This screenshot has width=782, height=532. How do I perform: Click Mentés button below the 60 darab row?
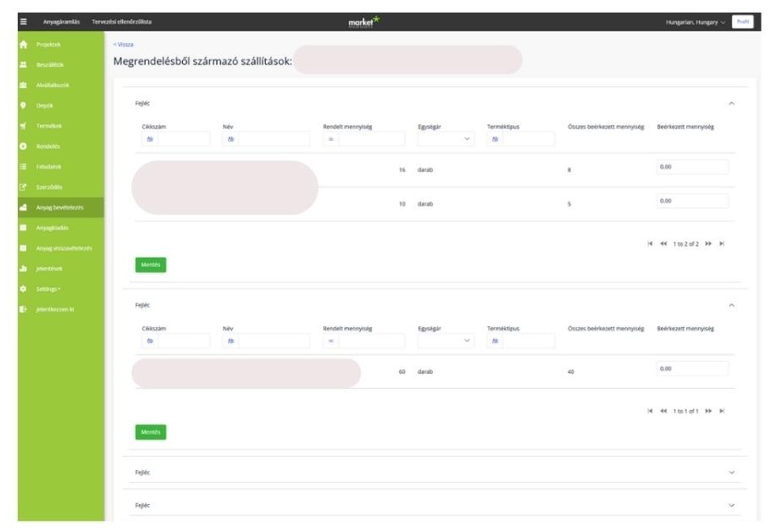[151, 432]
